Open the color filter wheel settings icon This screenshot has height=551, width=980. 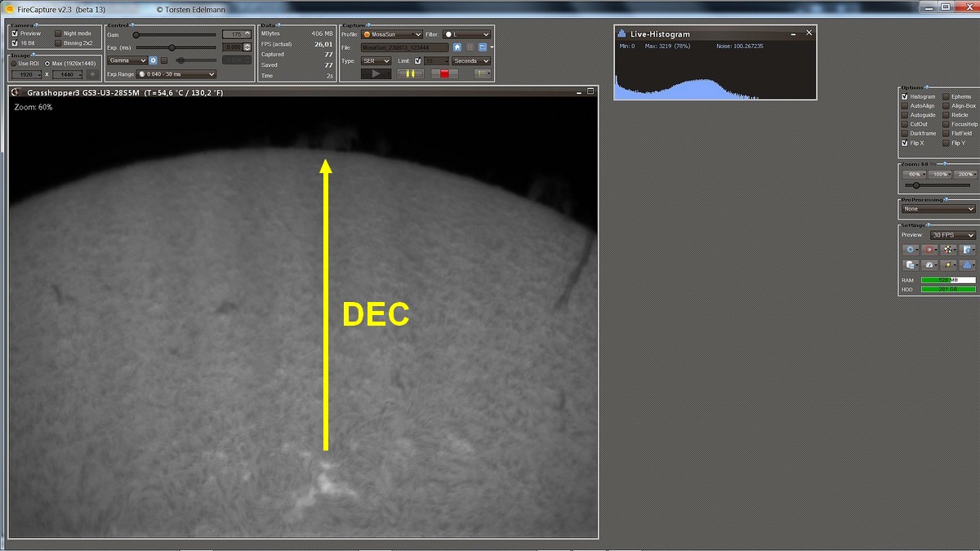pyautogui.click(x=947, y=250)
